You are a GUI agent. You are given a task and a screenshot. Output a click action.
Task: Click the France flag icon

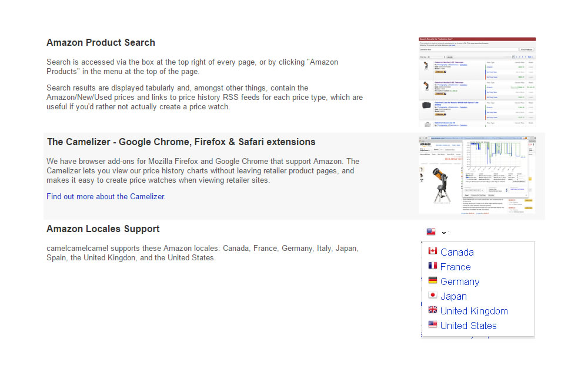(432, 266)
